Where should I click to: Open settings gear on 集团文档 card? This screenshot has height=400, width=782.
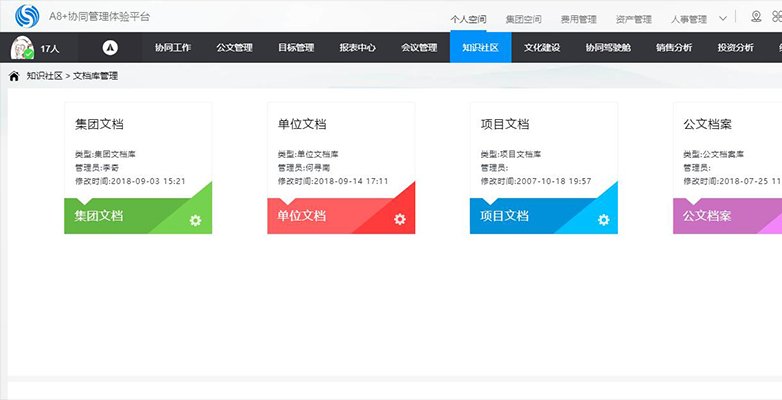[x=196, y=220]
